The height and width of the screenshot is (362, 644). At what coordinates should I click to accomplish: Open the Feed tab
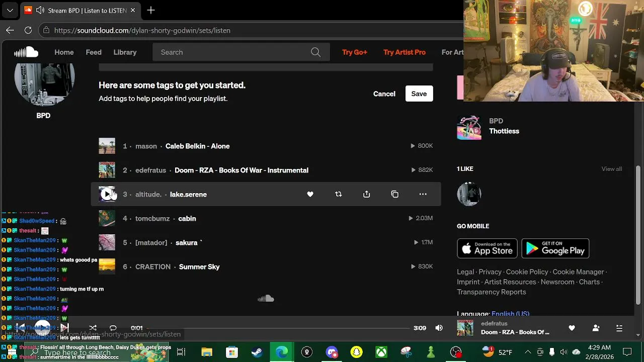(94, 52)
